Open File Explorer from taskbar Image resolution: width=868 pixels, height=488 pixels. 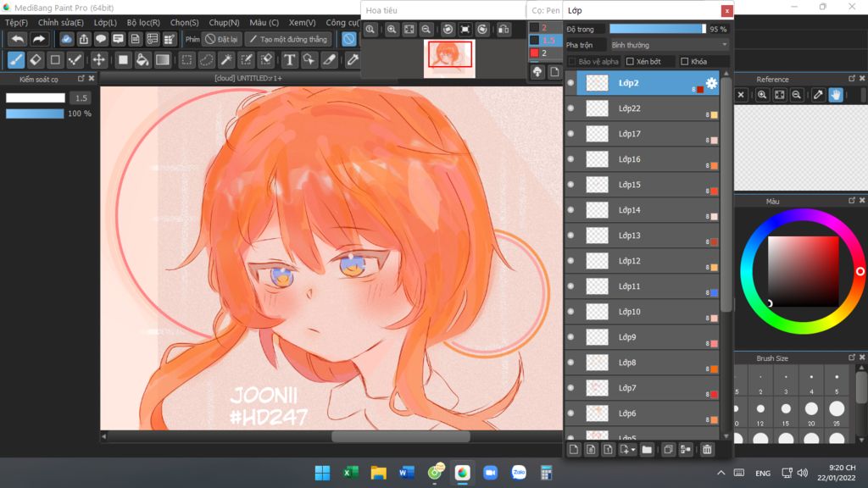click(379, 473)
